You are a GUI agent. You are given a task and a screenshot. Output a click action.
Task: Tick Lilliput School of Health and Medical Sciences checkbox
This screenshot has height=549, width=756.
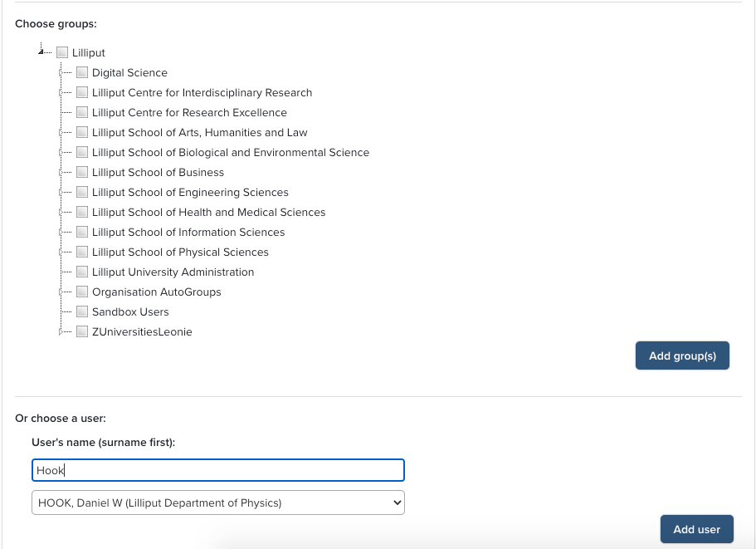tap(82, 213)
